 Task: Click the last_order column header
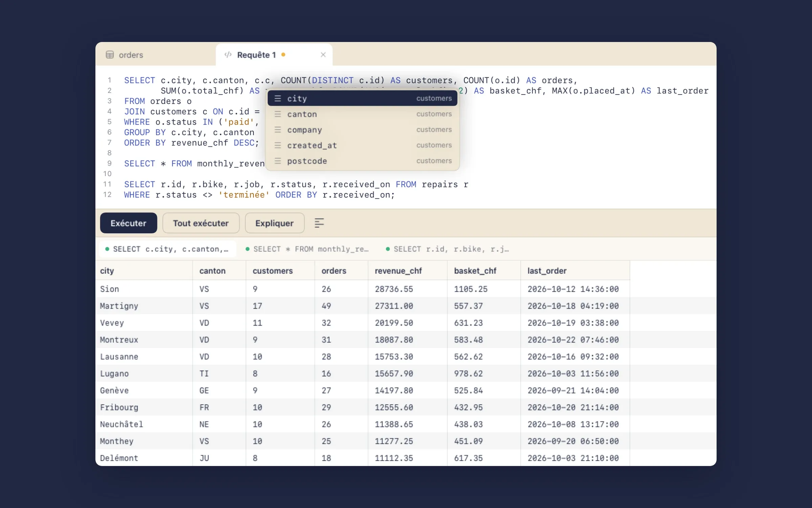[x=575, y=271]
